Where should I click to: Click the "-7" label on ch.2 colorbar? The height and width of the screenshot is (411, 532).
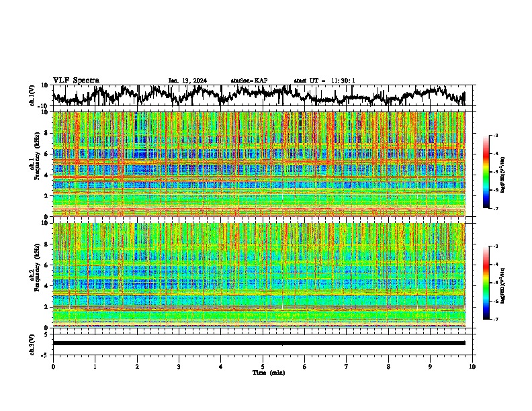click(496, 320)
